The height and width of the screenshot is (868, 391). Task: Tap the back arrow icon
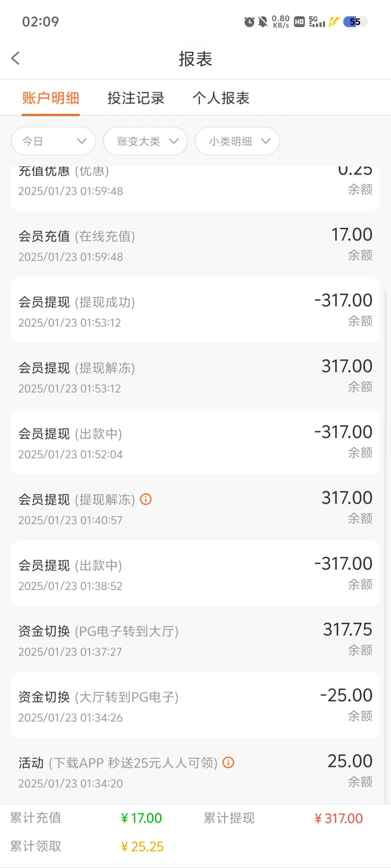pos(16,58)
